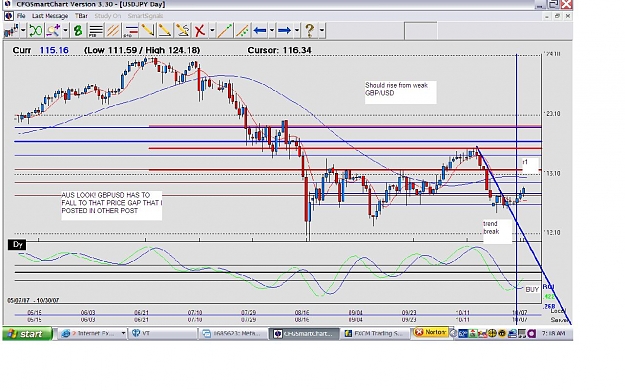The image size is (625, 391).
Task: Click the 'trend break' annotation
Action: point(497,231)
